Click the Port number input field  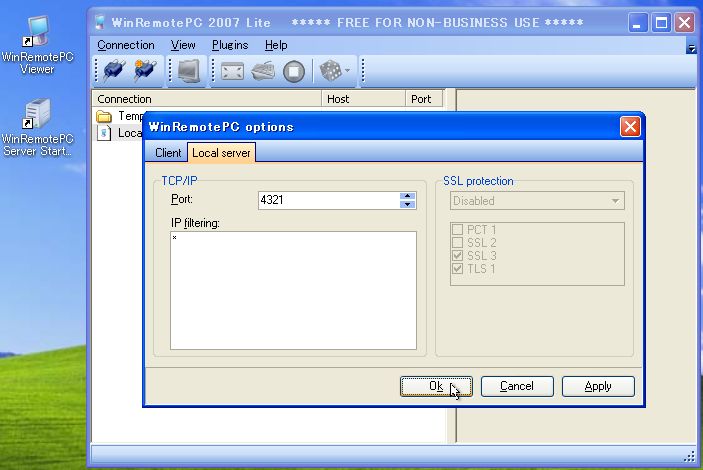click(x=329, y=200)
